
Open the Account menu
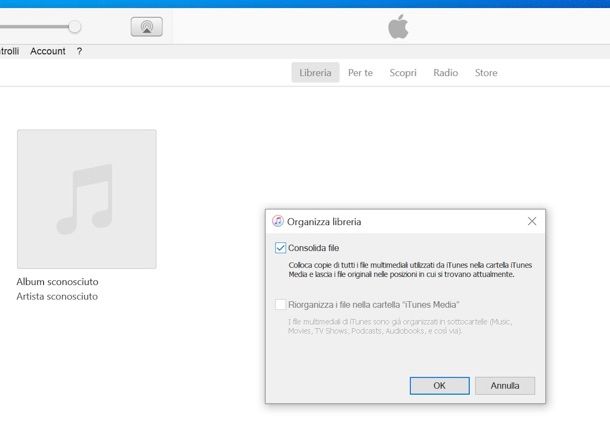48,51
